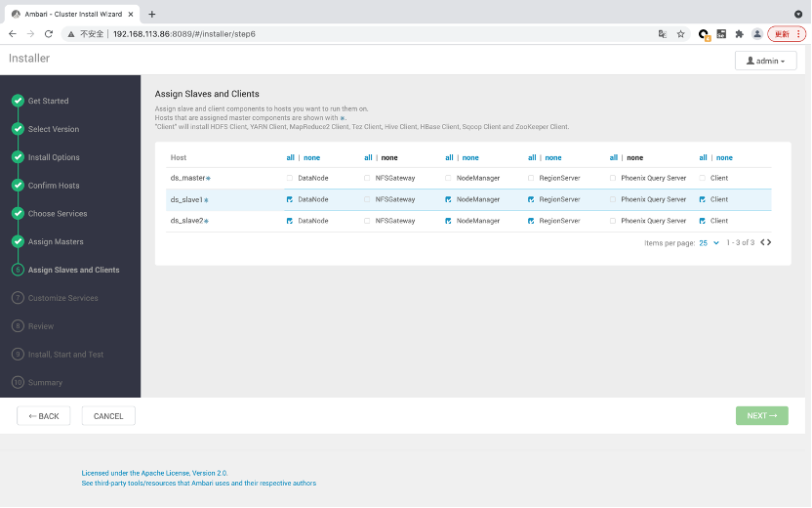The height and width of the screenshot is (508, 812).
Task: Open the Chrome profile avatar
Action: point(756,33)
